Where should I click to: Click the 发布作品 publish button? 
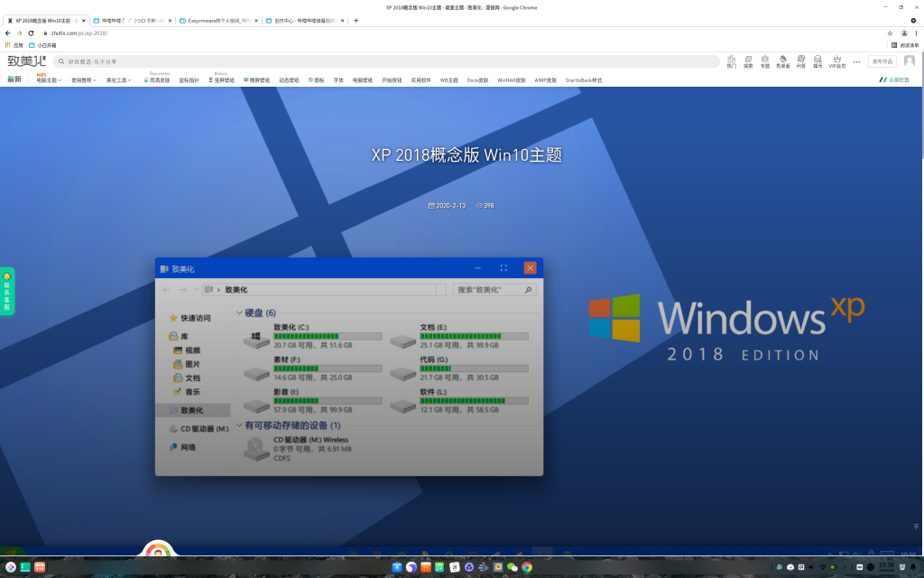pyautogui.click(x=882, y=61)
